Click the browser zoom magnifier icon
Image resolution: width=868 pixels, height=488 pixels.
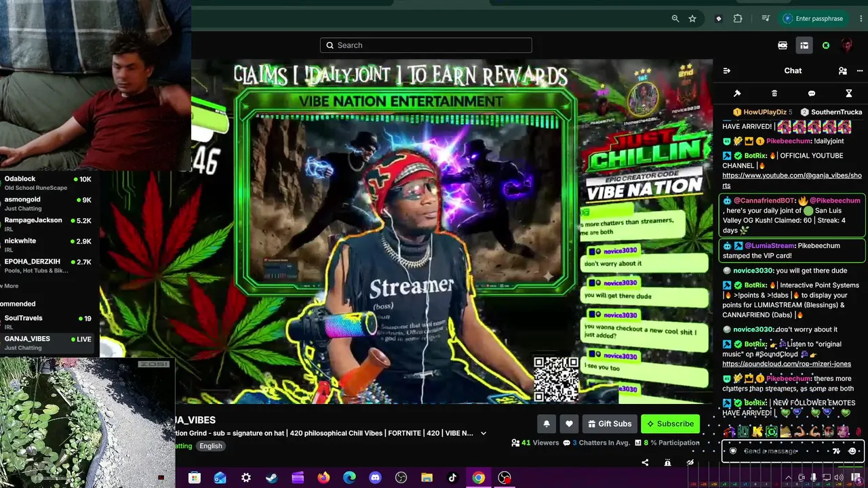675,19
